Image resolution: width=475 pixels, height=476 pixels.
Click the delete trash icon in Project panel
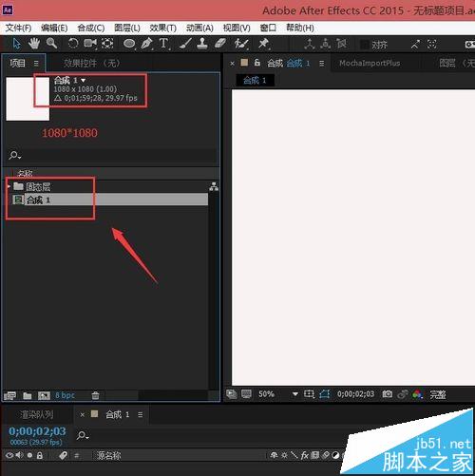click(95, 395)
